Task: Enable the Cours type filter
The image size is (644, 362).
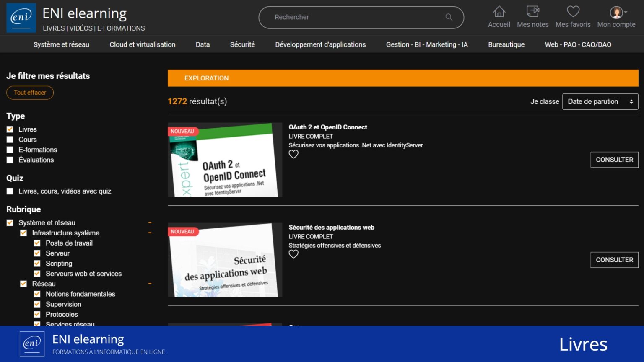Action: pyautogui.click(x=10, y=139)
